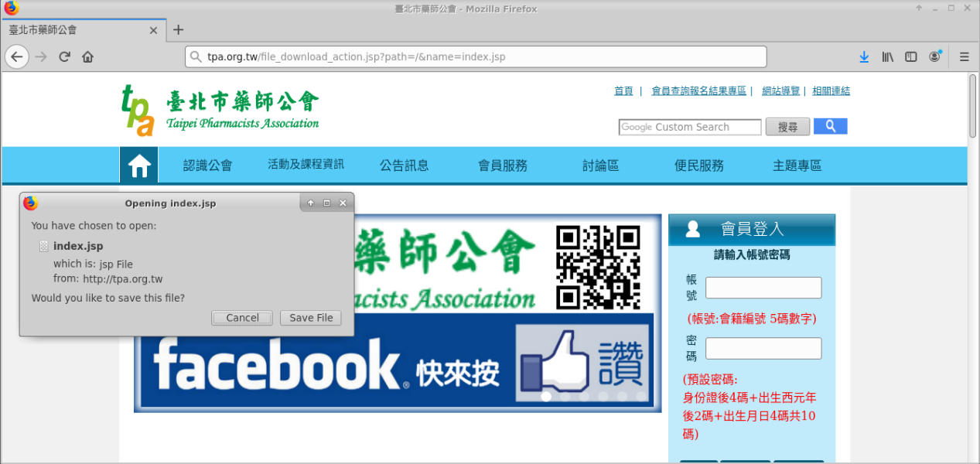Open 便民服務 menu
Image resolution: width=980 pixels, height=464 pixels.
(699, 165)
